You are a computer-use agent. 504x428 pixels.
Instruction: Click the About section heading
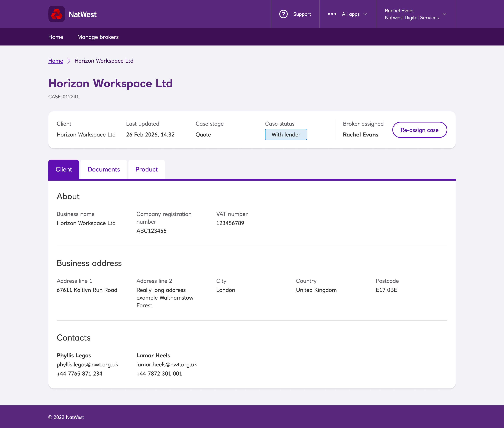68,196
